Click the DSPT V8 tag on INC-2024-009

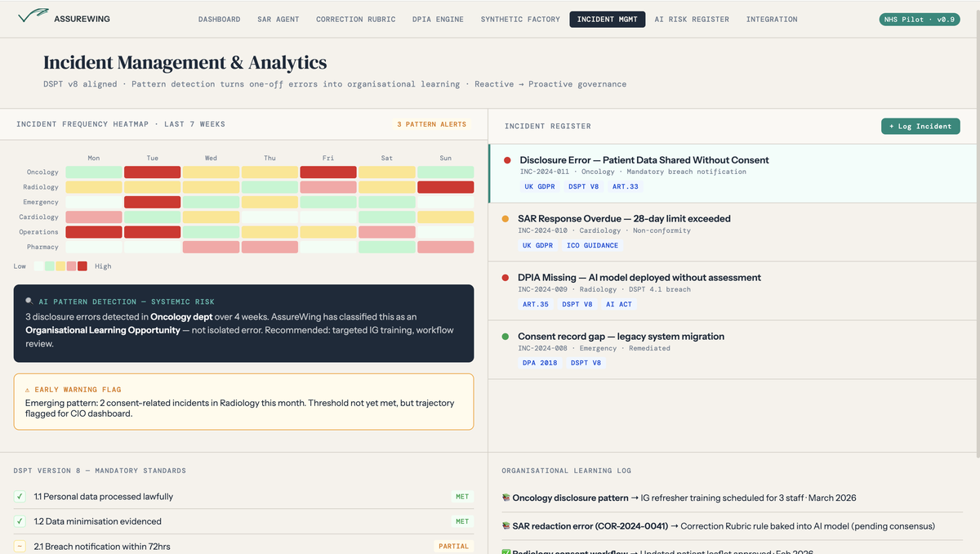click(577, 304)
